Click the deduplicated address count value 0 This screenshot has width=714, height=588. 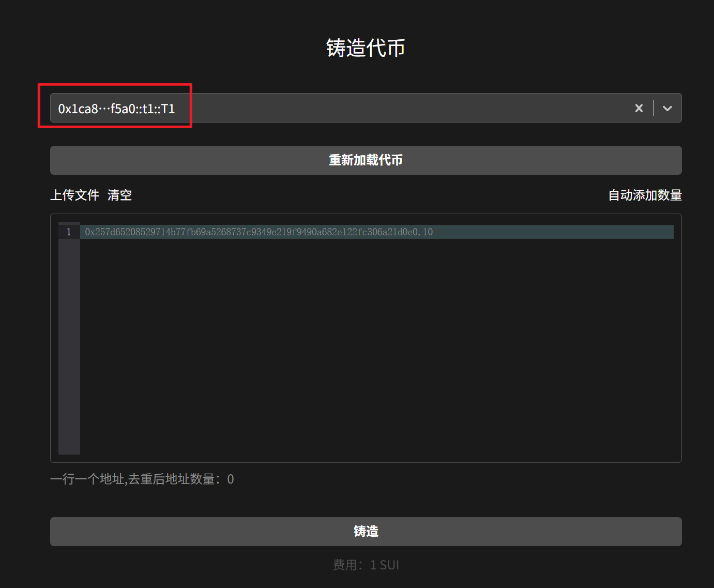(231, 479)
